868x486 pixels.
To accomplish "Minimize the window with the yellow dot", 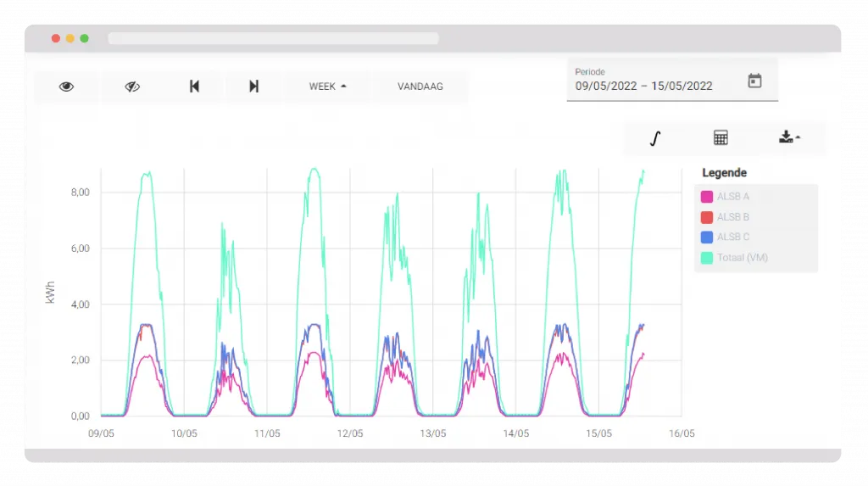I will pyautogui.click(x=70, y=38).
